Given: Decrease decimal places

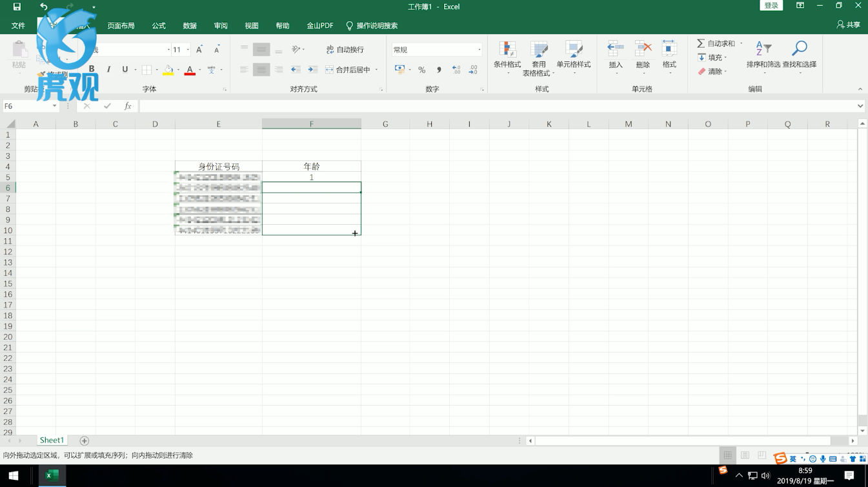Looking at the screenshot, I should click(x=473, y=70).
